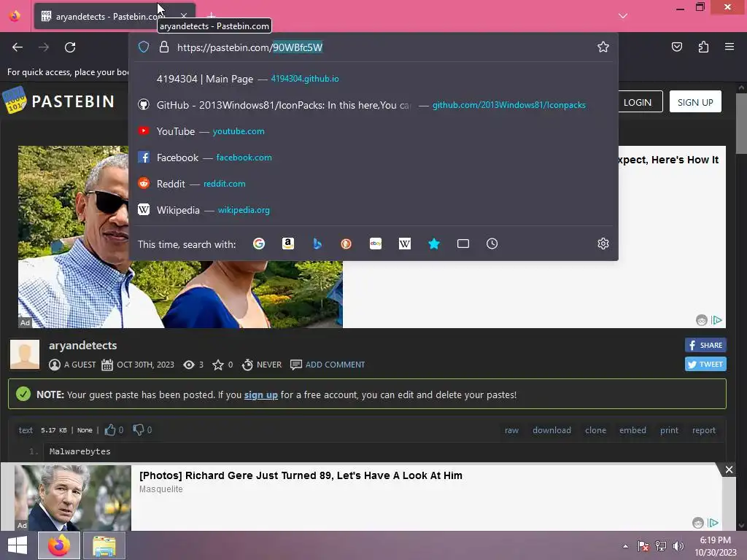Choose the Reddit suggestion
This screenshot has width=747, height=560.
pos(373,183)
